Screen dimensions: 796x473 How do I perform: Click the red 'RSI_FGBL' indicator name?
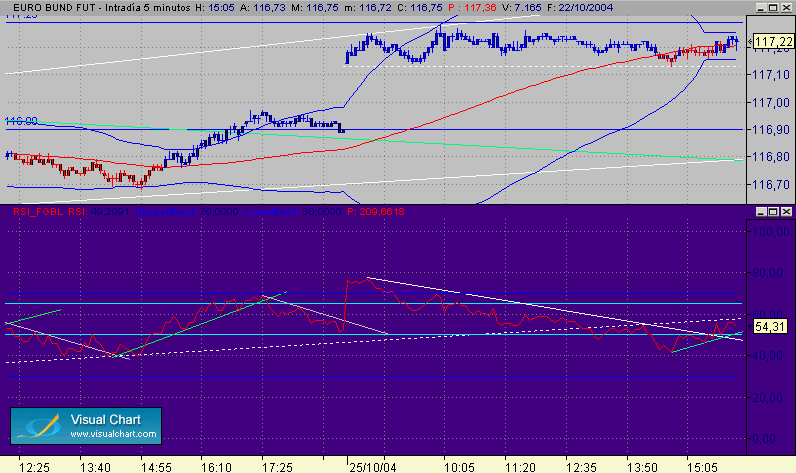(39, 212)
